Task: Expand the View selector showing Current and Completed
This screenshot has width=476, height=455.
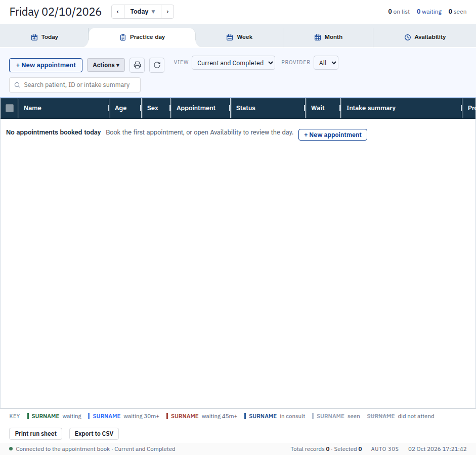Action: 233,63
